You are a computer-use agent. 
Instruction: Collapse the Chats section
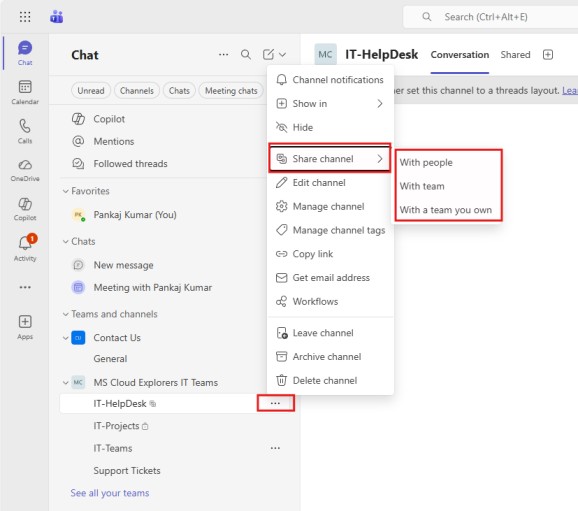pyautogui.click(x=66, y=241)
